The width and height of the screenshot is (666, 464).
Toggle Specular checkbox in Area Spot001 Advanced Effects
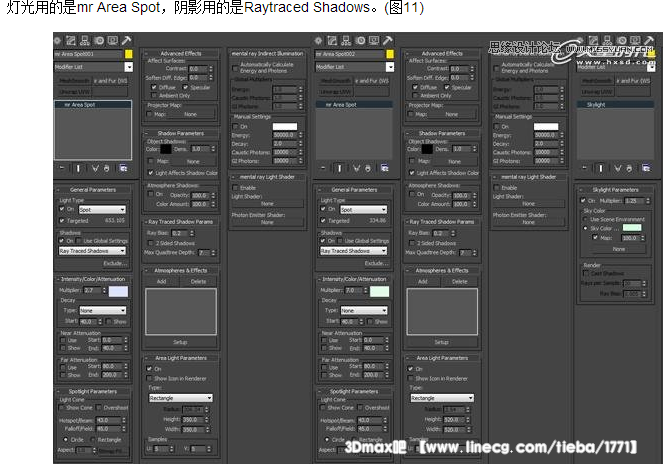(186, 87)
